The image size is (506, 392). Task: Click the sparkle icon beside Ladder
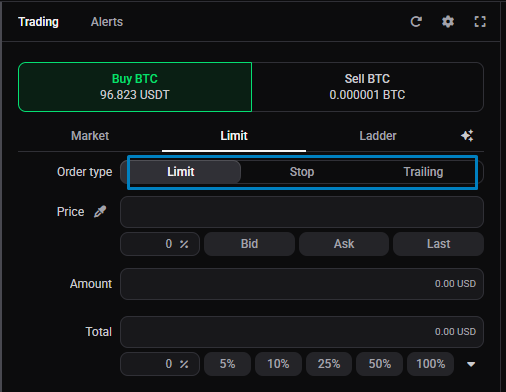[x=467, y=136]
